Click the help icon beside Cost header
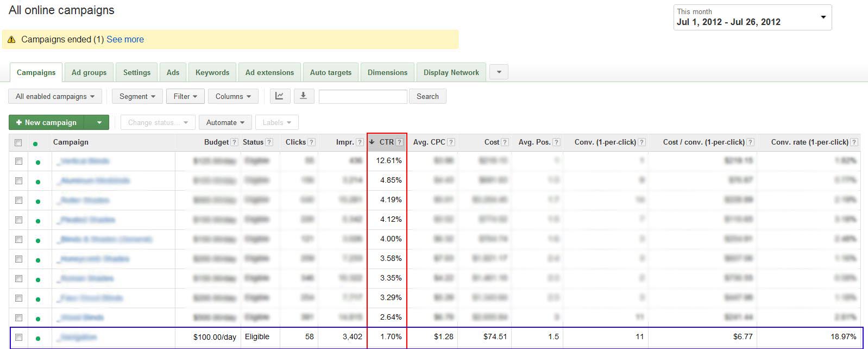The height and width of the screenshot is (349, 868). point(505,142)
